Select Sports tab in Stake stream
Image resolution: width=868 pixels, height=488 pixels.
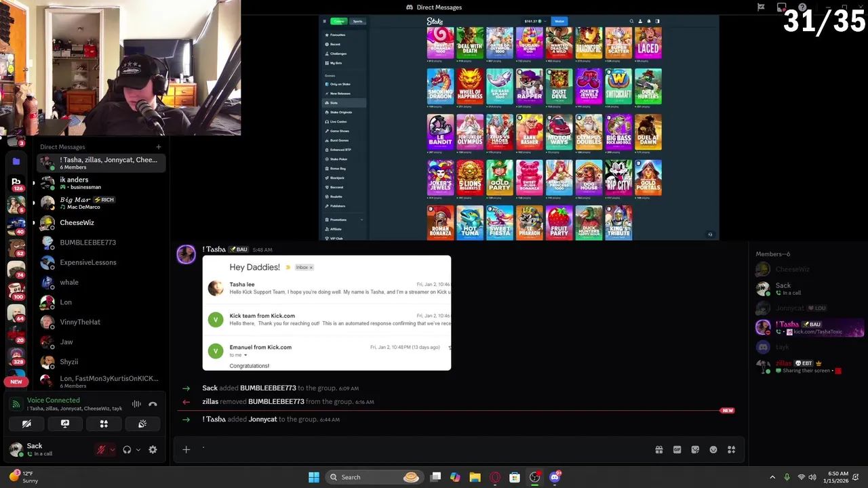357,21
